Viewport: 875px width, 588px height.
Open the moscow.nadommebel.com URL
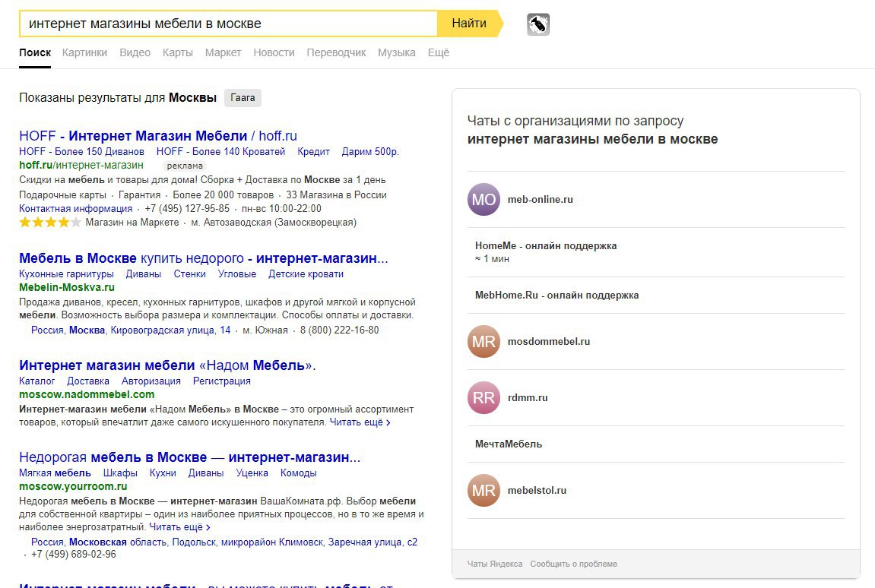pos(87,394)
